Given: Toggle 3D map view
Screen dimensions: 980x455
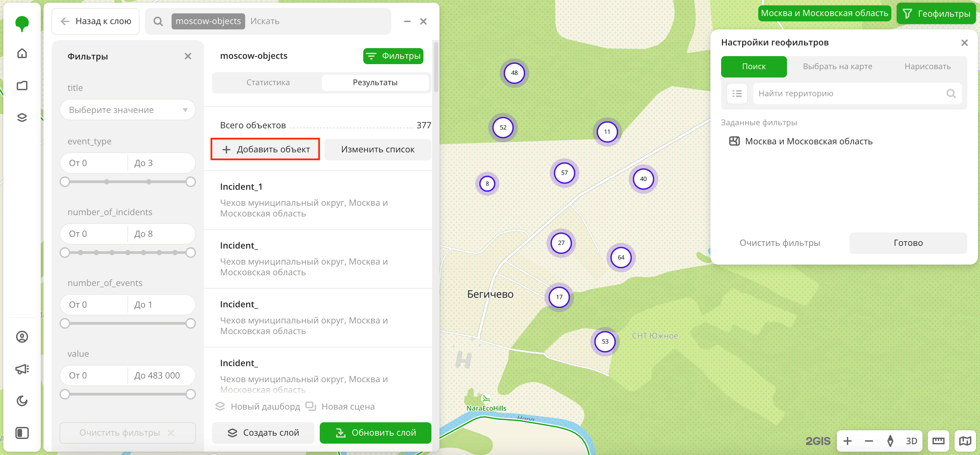Looking at the screenshot, I should (x=911, y=441).
